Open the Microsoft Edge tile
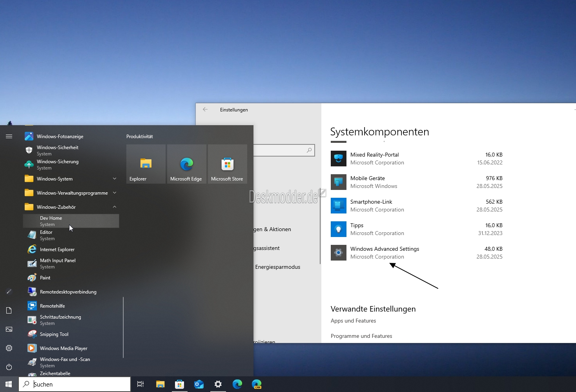 coord(187,164)
